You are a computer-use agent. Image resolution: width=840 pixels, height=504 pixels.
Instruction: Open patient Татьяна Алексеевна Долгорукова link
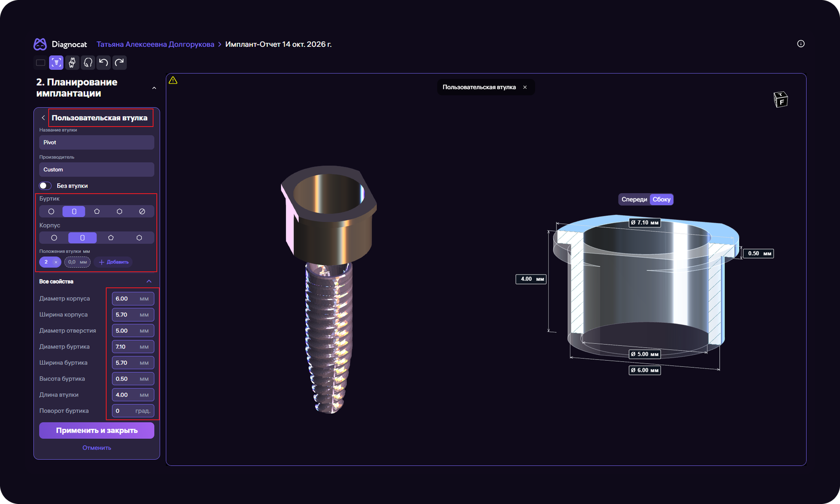pos(155,44)
